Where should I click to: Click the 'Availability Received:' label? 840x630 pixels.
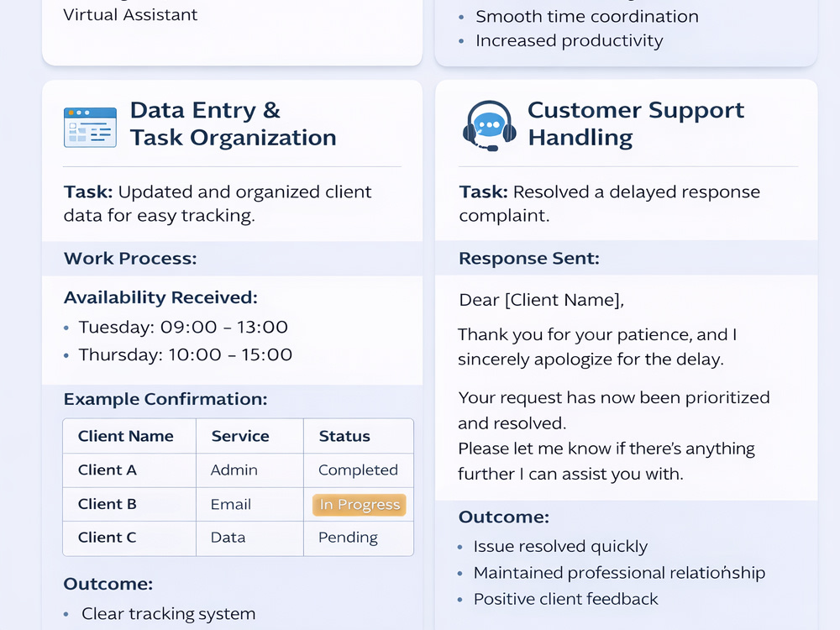coord(160,297)
